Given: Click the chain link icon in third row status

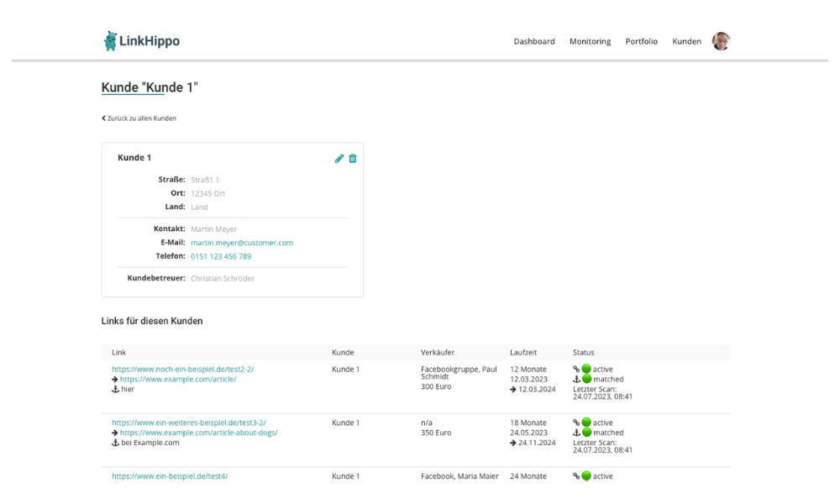Looking at the screenshot, I should [576, 476].
